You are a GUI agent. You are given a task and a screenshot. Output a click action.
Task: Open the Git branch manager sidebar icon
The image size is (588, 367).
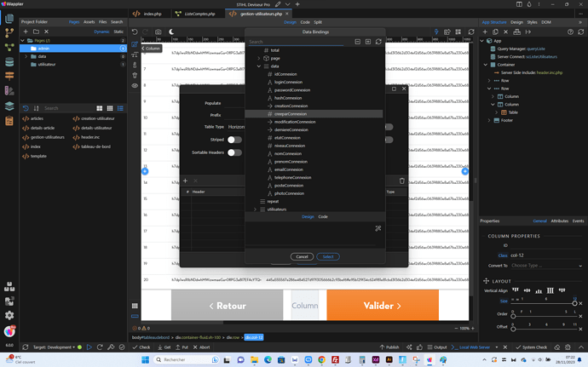click(x=9, y=32)
